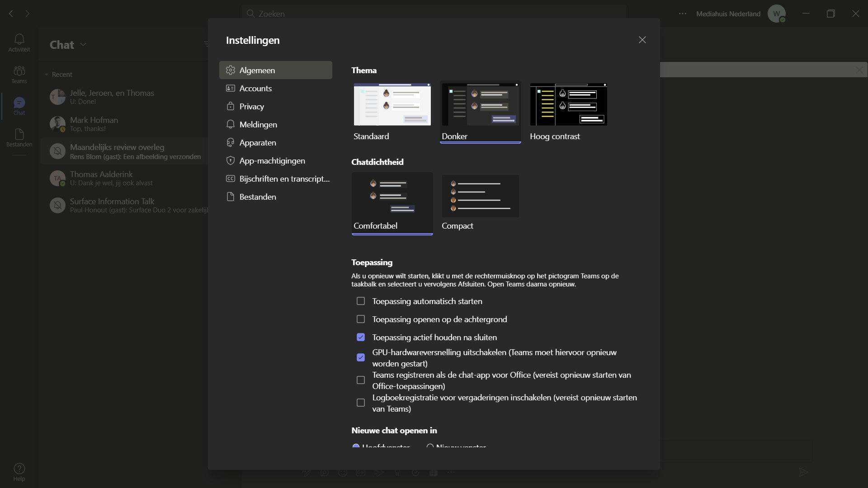
Task: Open the Meldingen settings tab
Action: click(258, 124)
